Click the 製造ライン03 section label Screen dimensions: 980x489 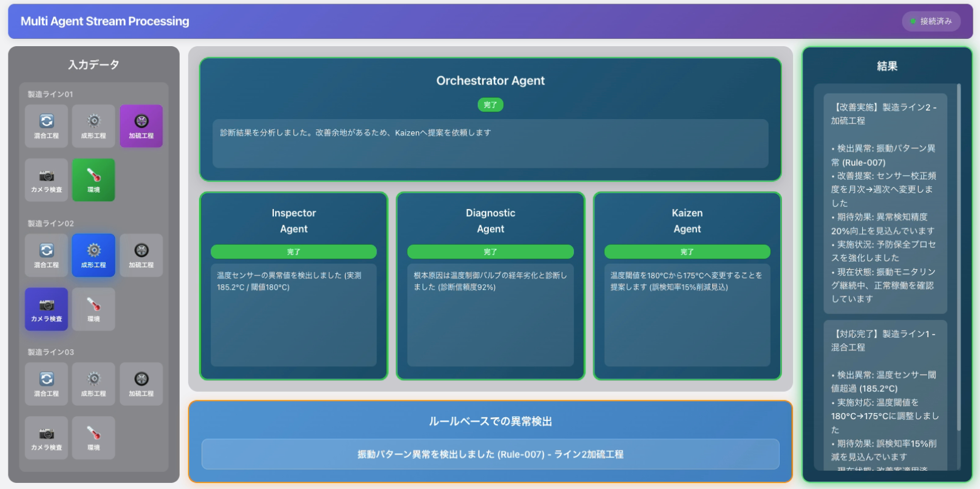point(50,352)
